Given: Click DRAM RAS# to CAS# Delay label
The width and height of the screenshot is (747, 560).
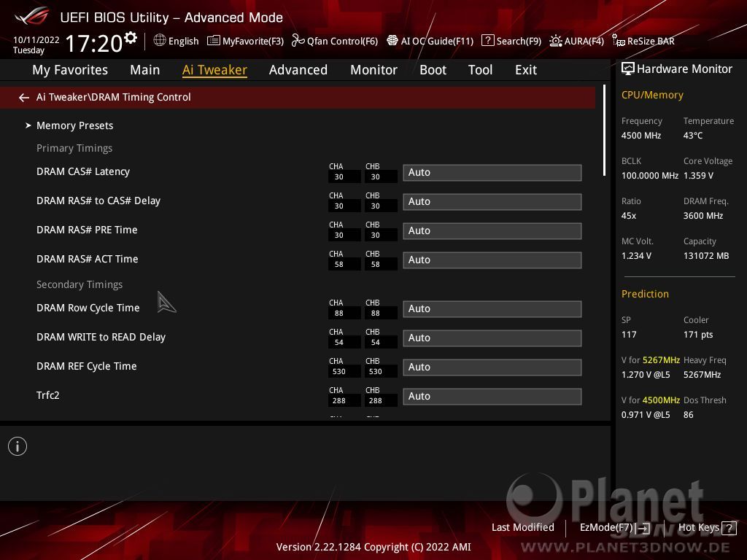Looking at the screenshot, I should pyautogui.click(x=98, y=201).
